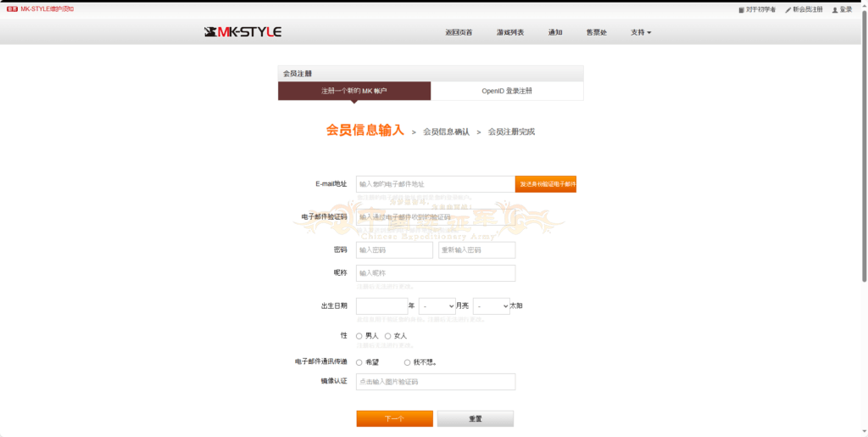The width and height of the screenshot is (868, 437).
Task: Click the pencil icon for 新会员注册
Action: 788,10
